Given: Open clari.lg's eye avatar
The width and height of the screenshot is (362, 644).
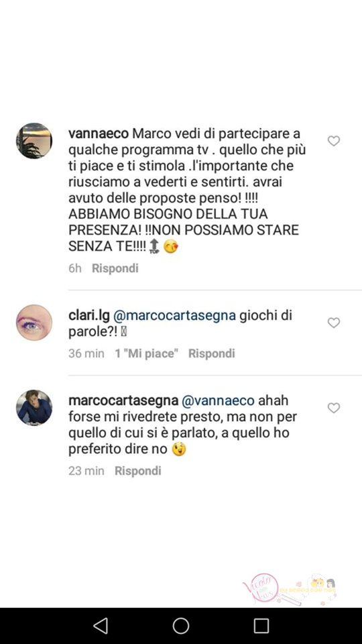Looking at the screenshot, I should point(34,323).
